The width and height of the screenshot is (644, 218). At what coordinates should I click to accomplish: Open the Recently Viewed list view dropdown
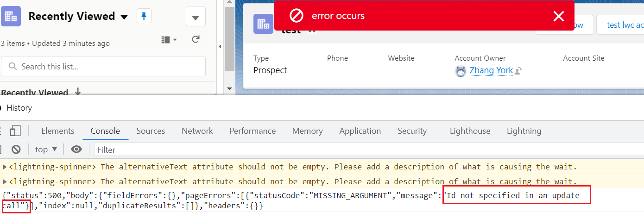(124, 17)
